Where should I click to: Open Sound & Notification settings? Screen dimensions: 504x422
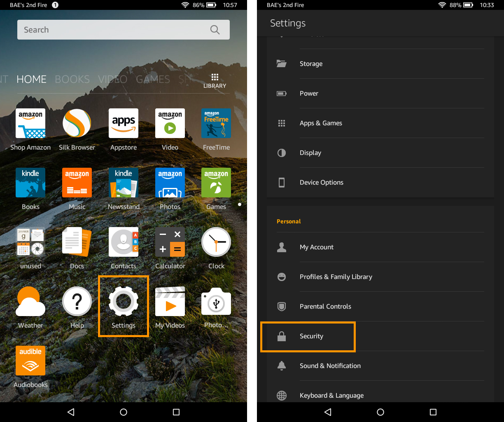[x=380, y=366]
